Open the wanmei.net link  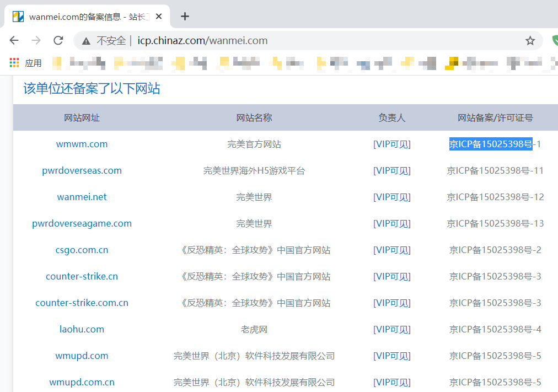[82, 197]
